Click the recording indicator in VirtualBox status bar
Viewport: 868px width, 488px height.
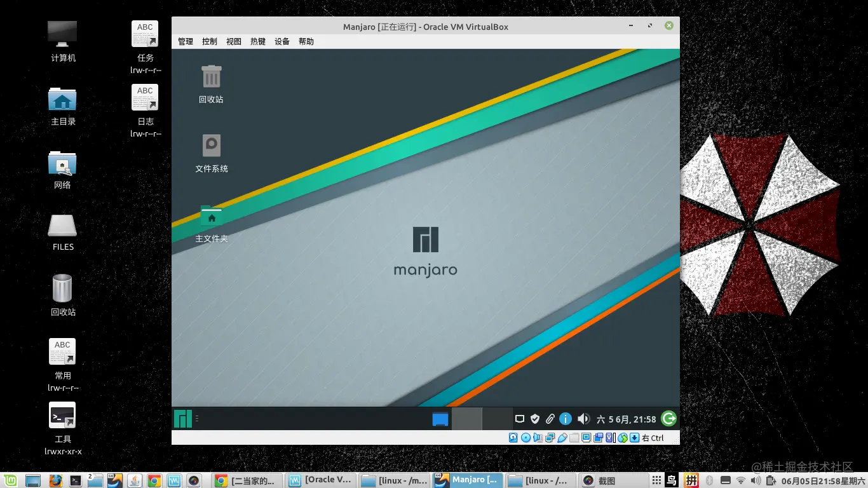pos(598,438)
